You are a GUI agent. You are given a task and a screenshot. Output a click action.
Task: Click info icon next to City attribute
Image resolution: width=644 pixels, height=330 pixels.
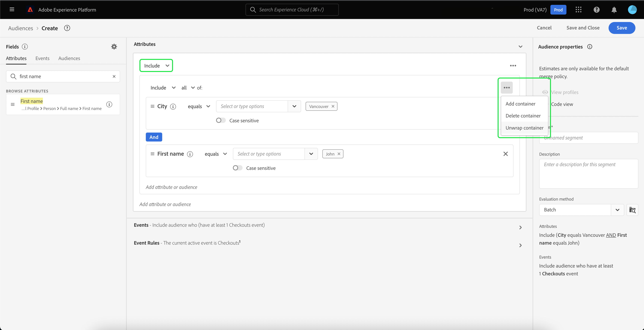pyautogui.click(x=173, y=106)
